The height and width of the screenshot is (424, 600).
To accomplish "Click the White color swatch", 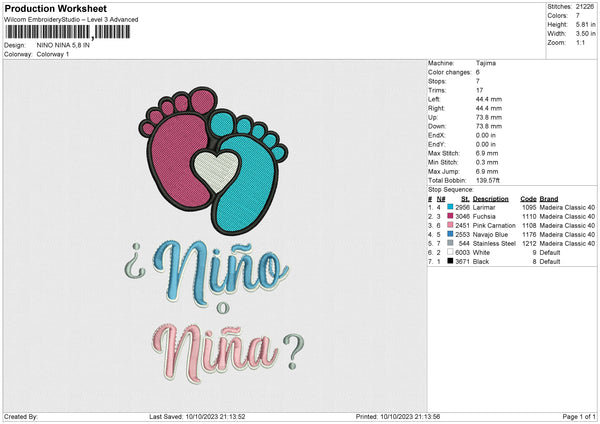I will pos(450,252).
